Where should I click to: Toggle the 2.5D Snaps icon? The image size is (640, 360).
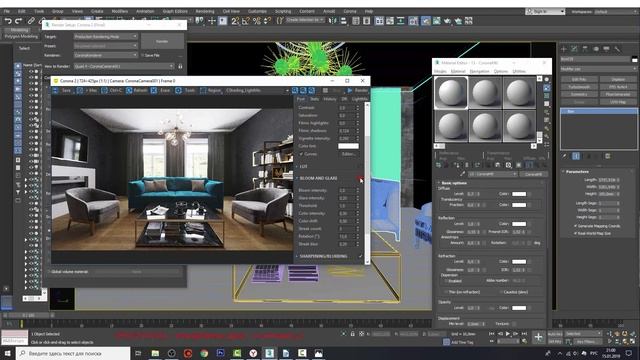coord(235,21)
